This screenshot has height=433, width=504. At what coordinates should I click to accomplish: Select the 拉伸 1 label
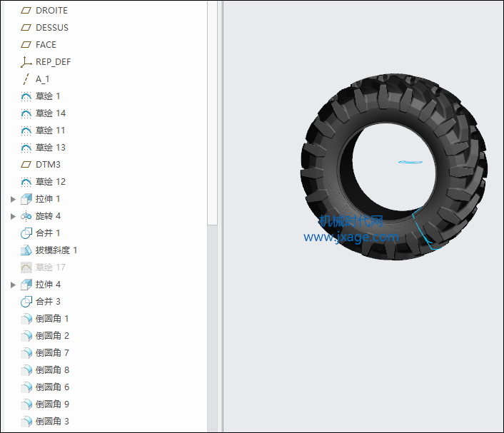[x=48, y=199]
